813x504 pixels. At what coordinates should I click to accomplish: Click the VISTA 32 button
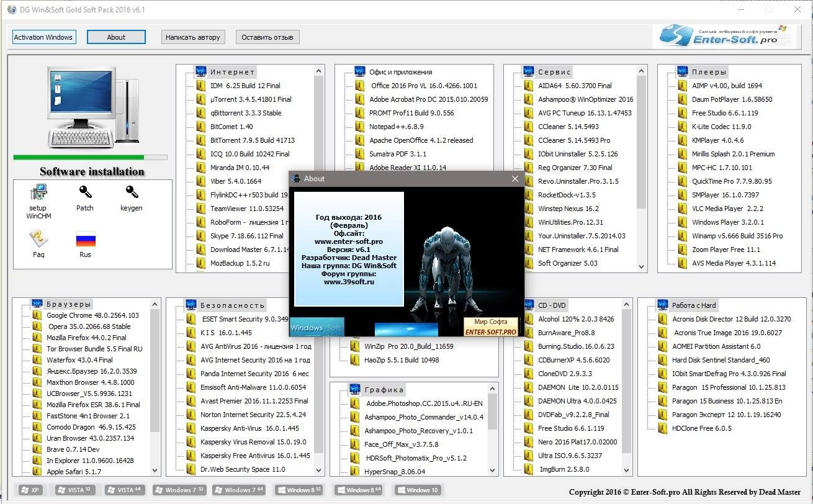pyautogui.click(x=75, y=490)
